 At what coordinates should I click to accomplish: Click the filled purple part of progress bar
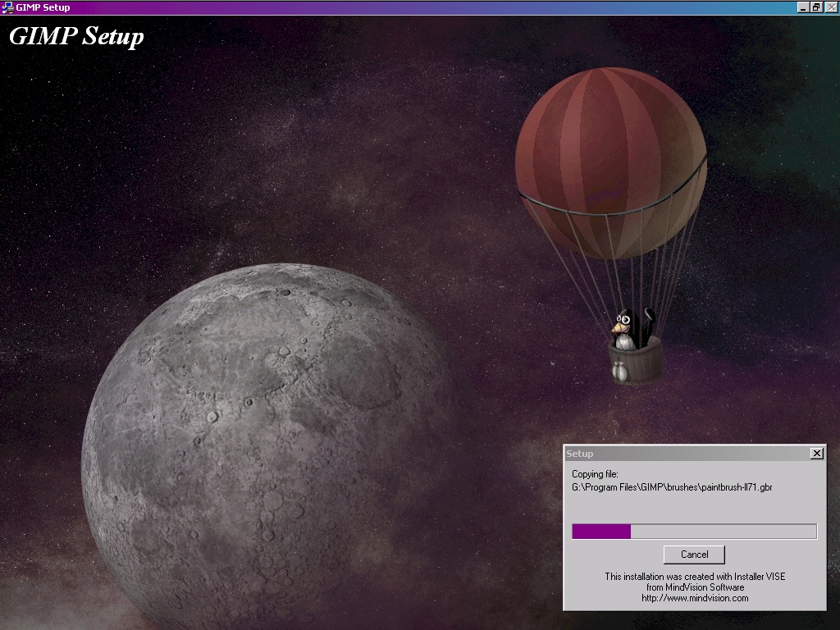coord(600,532)
